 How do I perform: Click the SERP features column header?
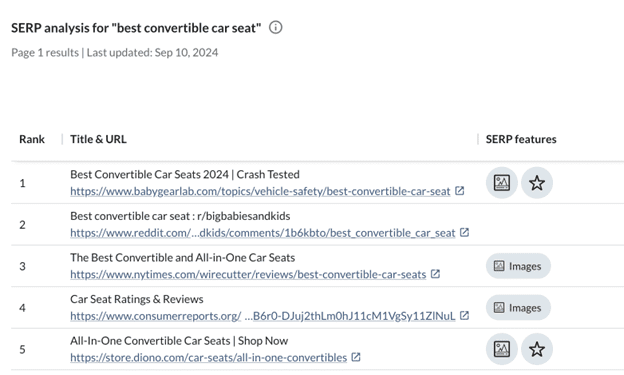point(521,139)
